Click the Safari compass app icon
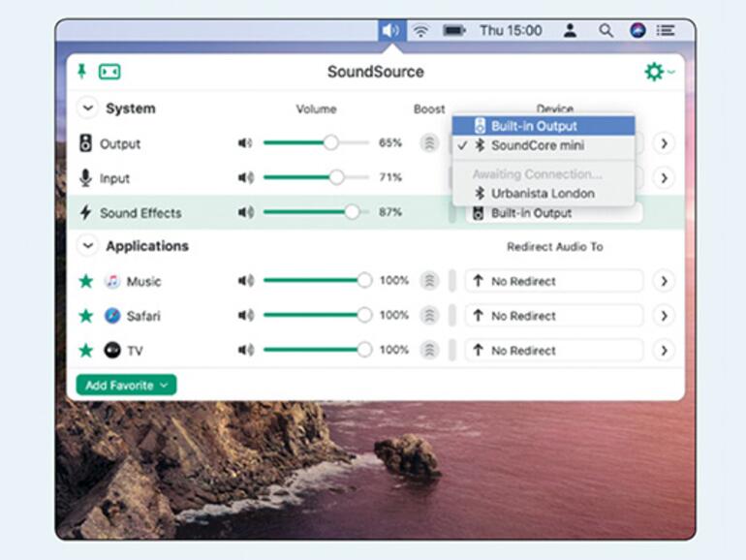Screen dimensions: 746x560 112,316
